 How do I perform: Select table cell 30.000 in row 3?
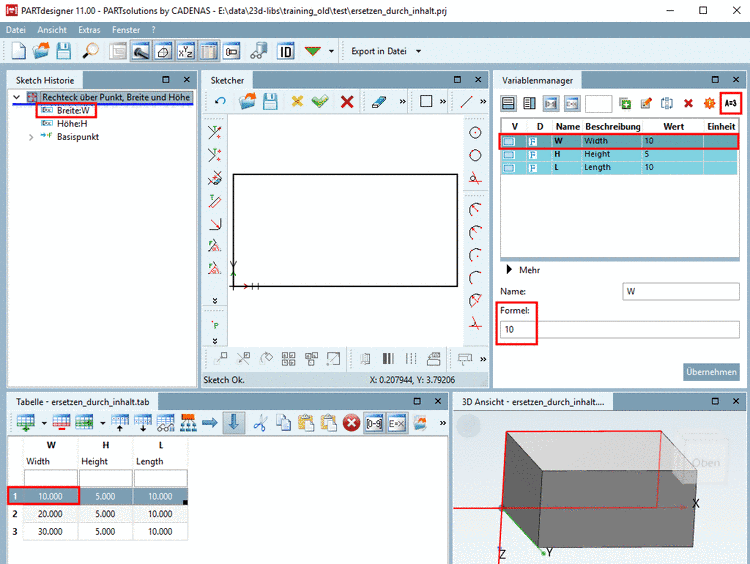50,532
